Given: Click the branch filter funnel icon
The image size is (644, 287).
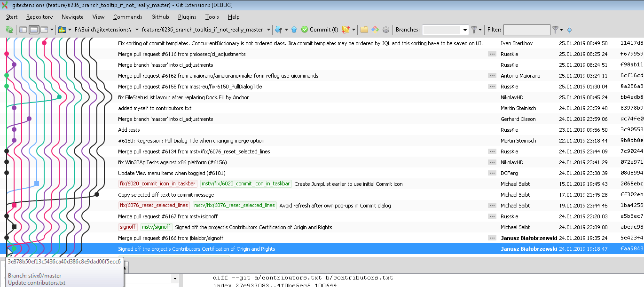Looking at the screenshot, I should coord(474,30).
